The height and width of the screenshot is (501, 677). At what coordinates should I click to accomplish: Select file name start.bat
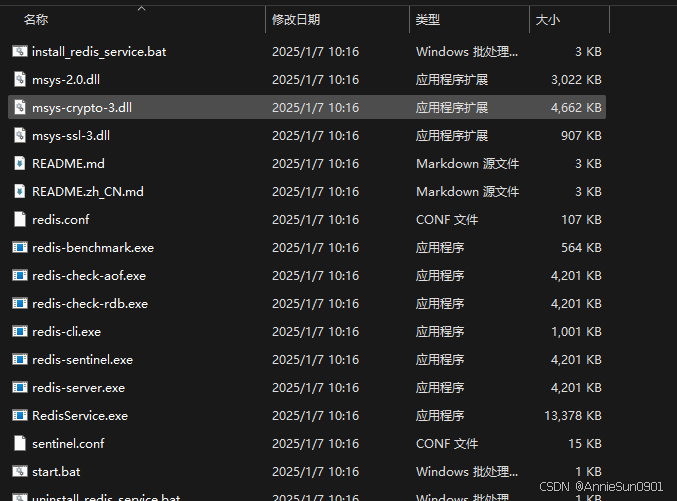coord(56,472)
